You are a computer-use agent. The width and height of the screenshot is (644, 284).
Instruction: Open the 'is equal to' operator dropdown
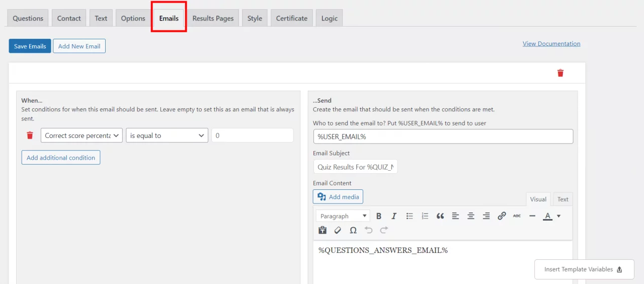pos(167,135)
